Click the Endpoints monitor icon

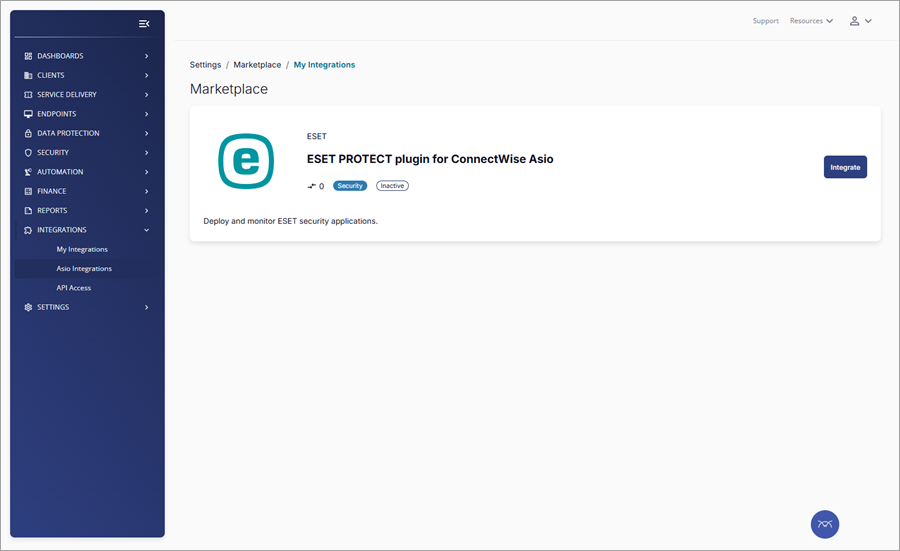pos(28,114)
